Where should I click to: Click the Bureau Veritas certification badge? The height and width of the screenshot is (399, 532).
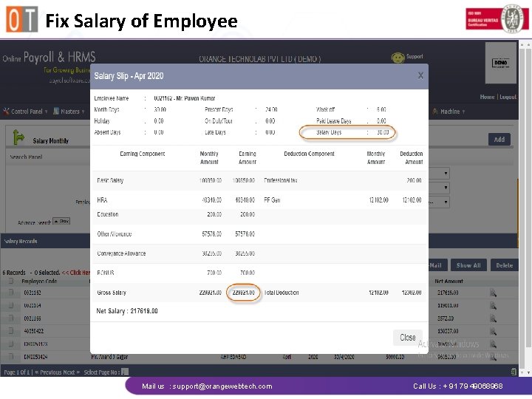(497, 18)
